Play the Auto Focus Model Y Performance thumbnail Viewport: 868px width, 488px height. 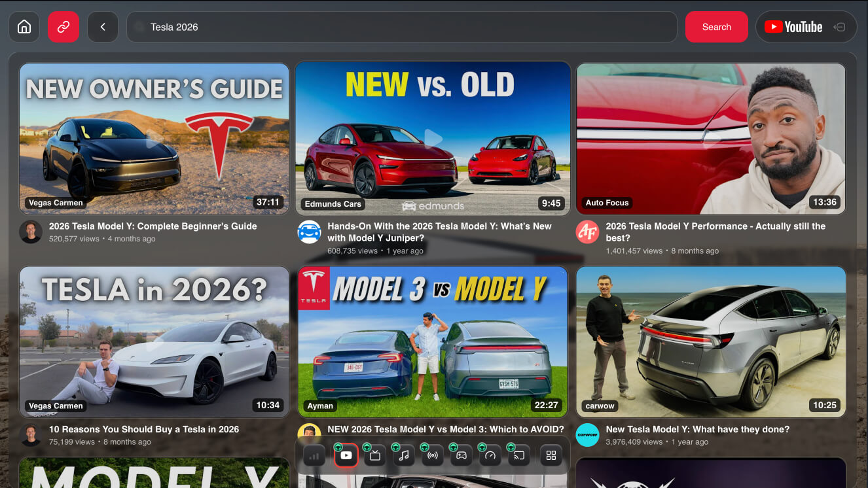[711, 139]
